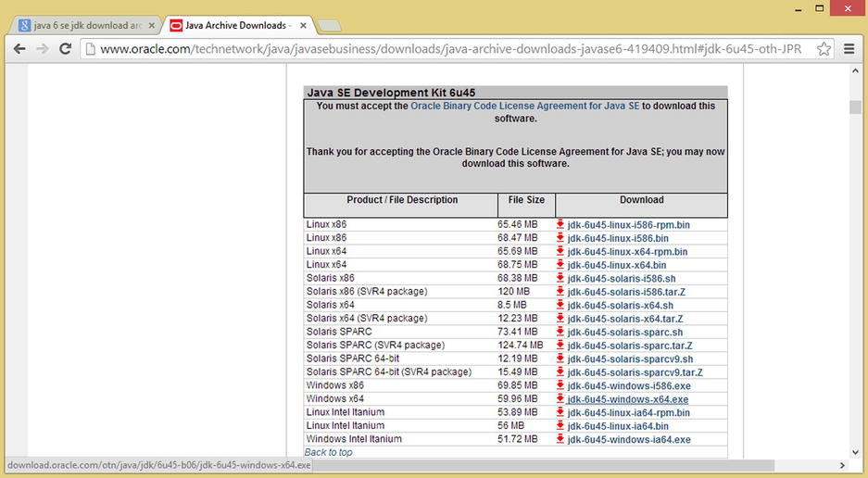Screen dimensions: 868x478
Task: Download jdk-6u45-solaris-sparc.sh
Action: 625,333
